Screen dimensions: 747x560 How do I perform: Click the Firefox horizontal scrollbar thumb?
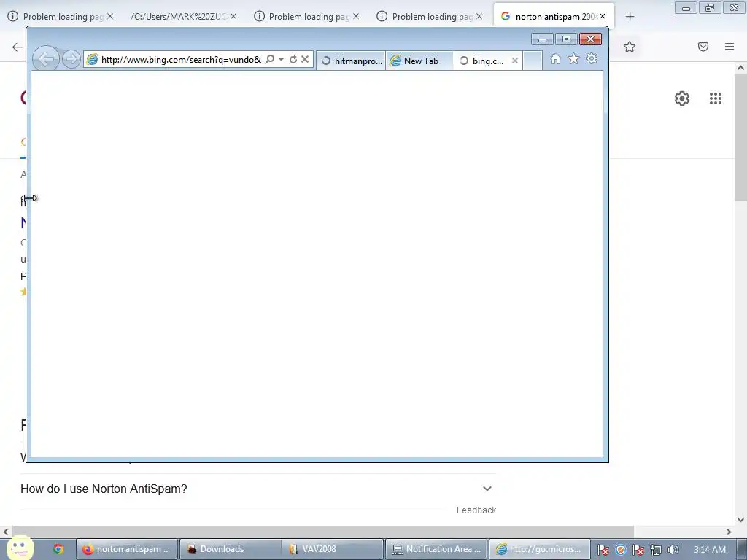pyautogui.click(x=323, y=532)
